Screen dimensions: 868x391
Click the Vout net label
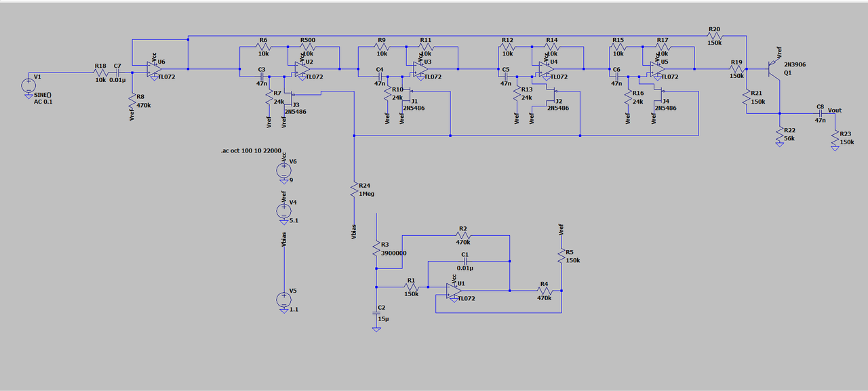click(x=835, y=110)
